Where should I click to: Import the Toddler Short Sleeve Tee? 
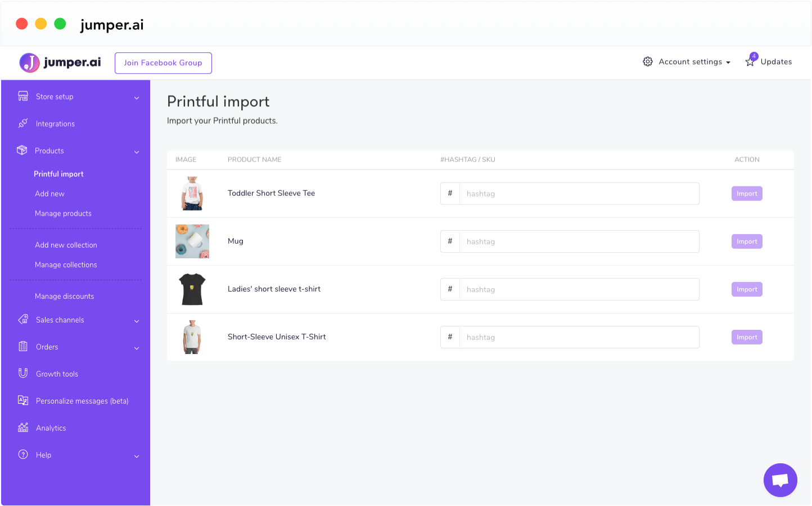[747, 194]
